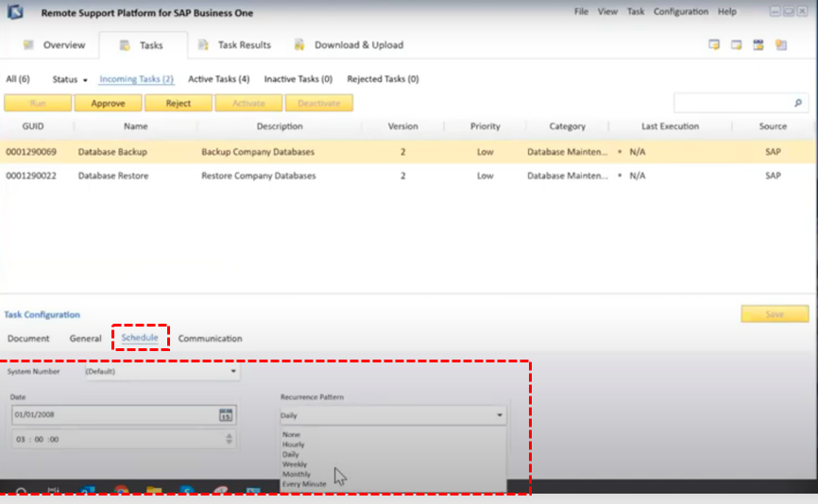Show the Active Tasks (4) filter
818x504 pixels.
[218, 79]
